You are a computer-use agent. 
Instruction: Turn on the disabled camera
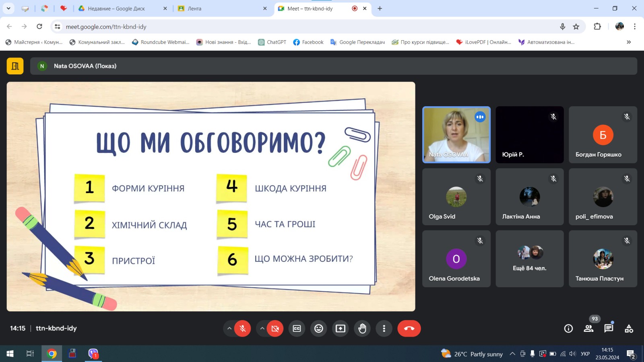click(x=275, y=329)
